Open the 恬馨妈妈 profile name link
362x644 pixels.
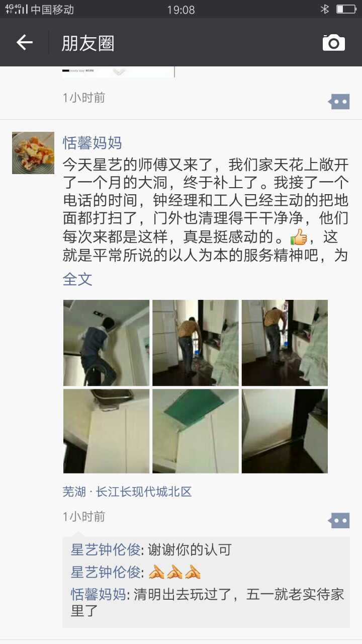(93, 142)
